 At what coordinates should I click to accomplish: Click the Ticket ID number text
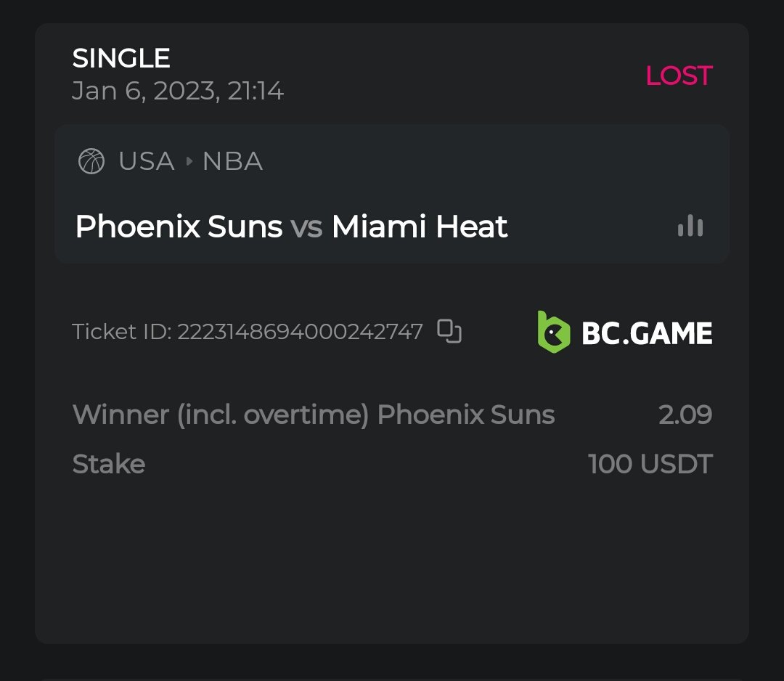(300, 332)
